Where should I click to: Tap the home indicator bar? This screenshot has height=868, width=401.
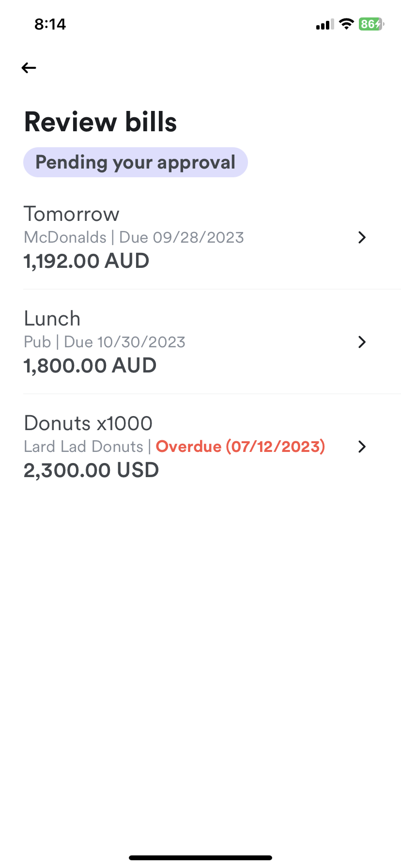point(200,858)
